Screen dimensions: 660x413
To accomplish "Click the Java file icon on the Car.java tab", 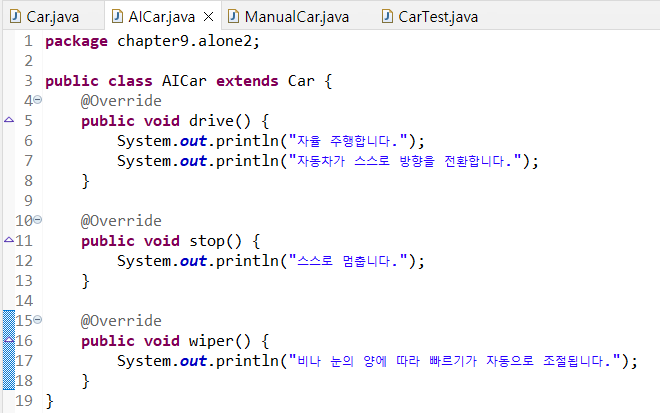I will [15, 16].
